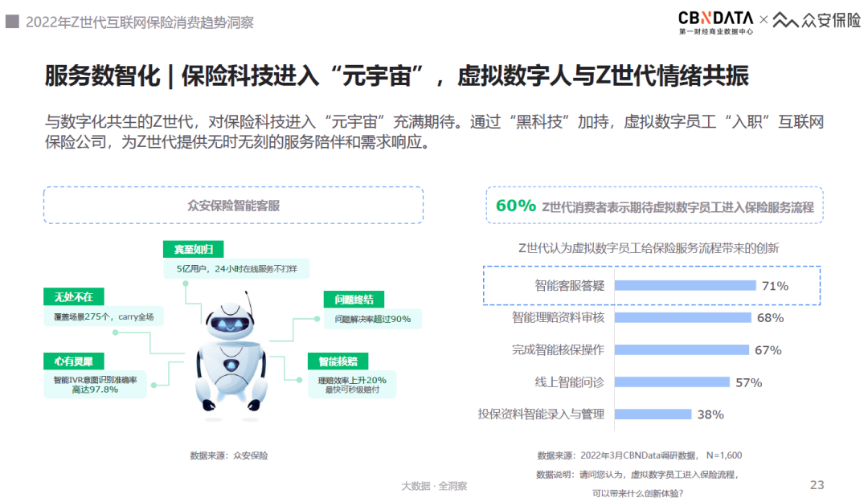The image size is (868, 502).
Task: Expand the 众安保险智能客服 dashed panel
Action: [234, 205]
